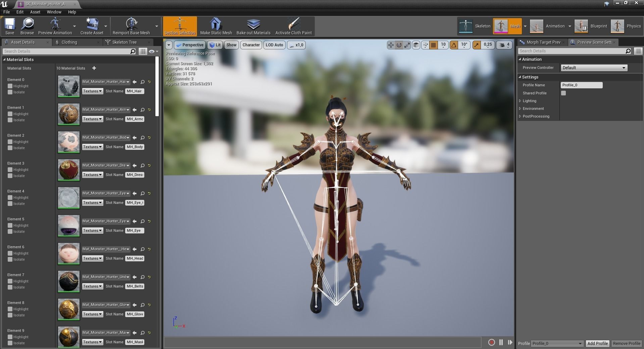Image resolution: width=644 pixels, height=349 pixels.
Task: Toggle surface snapping icon in viewport
Action: pyautogui.click(x=425, y=45)
